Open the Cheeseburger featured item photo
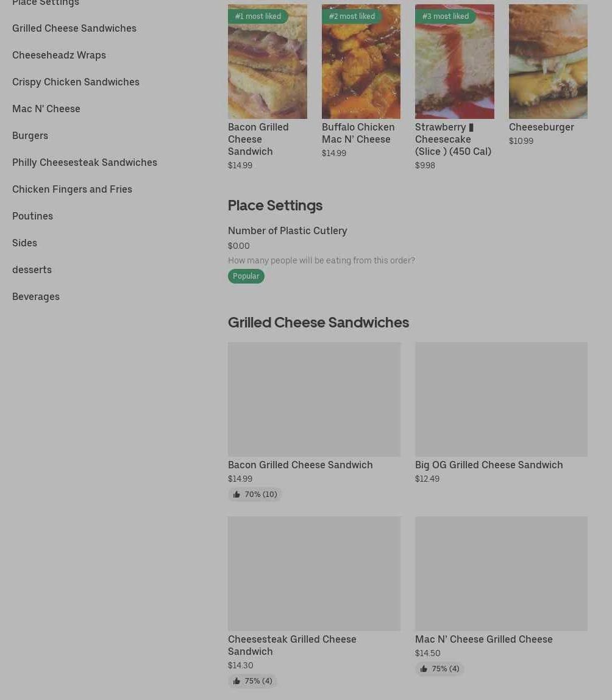The height and width of the screenshot is (700, 612). tap(548, 62)
